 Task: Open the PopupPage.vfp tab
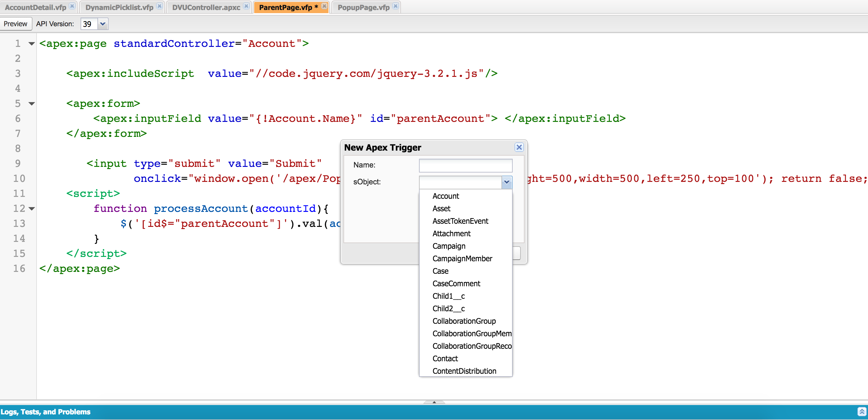[x=363, y=7]
